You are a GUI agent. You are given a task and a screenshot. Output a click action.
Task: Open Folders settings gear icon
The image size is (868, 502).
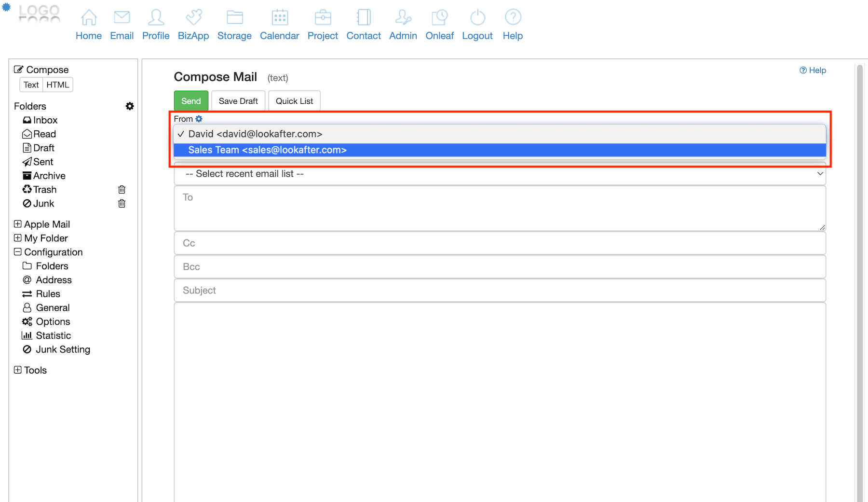(130, 106)
